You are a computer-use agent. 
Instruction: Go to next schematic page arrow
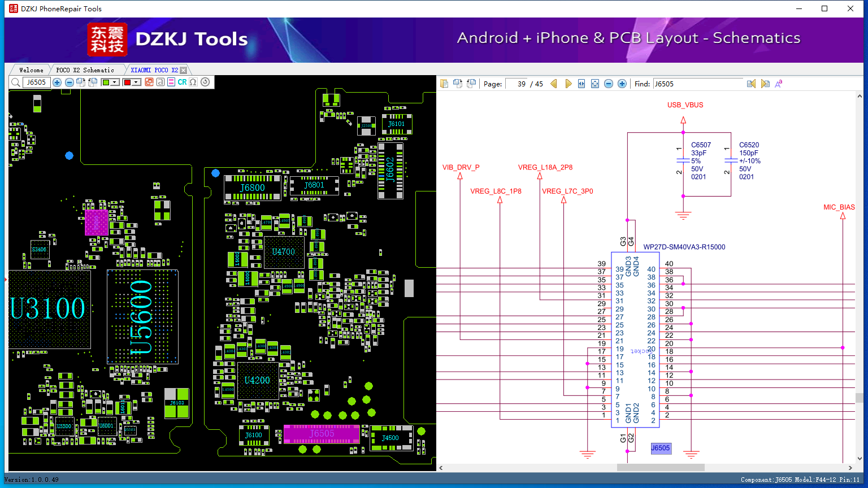tap(568, 84)
